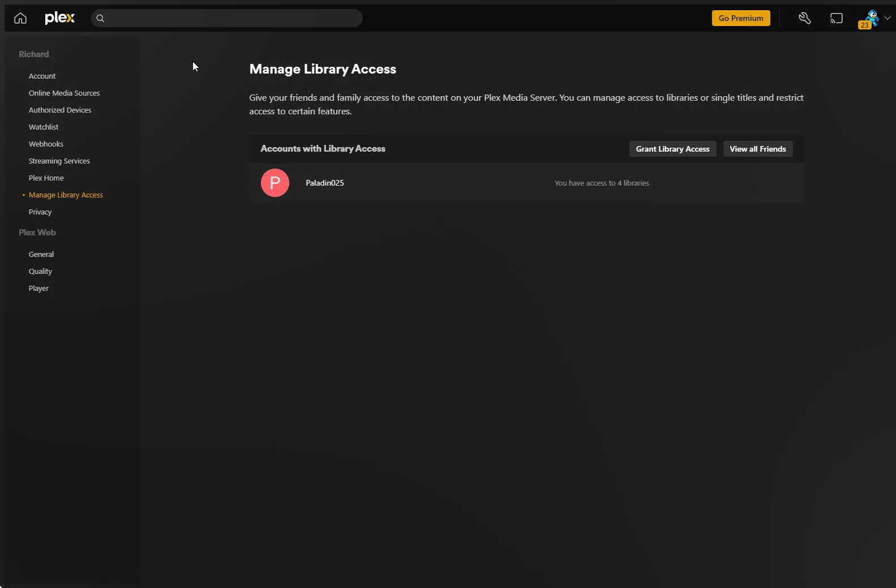Click the Go Premium button

[x=741, y=18]
